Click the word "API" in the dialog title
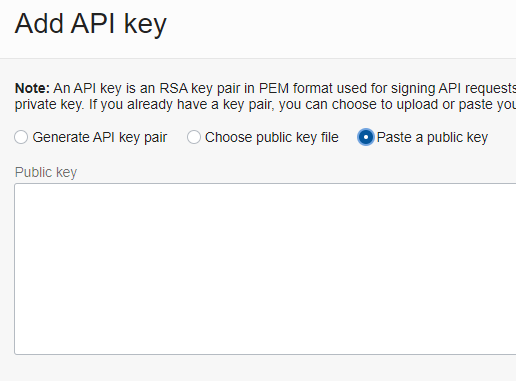This screenshot has height=381, width=516. point(93,24)
